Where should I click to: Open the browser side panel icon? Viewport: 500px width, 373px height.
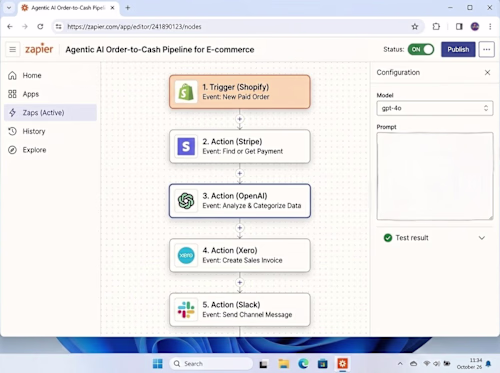click(459, 27)
